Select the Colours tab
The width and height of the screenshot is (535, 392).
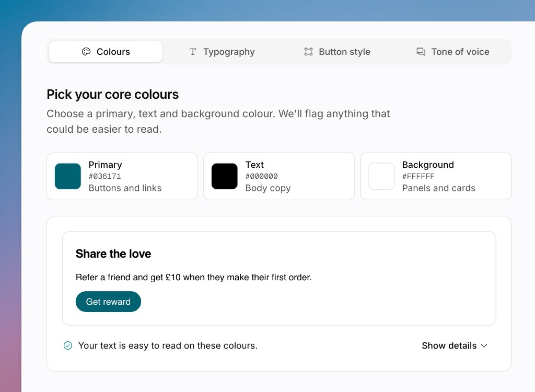pyautogui.click(x=106, y=52)
